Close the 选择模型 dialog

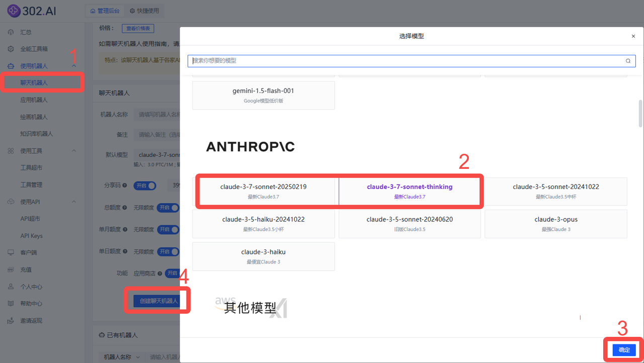coord(633,36)
